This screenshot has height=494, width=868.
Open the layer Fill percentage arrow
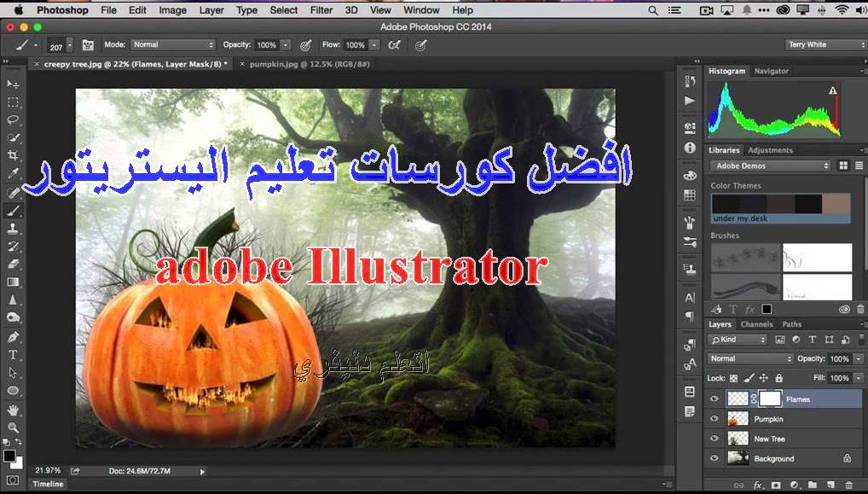[858, 378]
